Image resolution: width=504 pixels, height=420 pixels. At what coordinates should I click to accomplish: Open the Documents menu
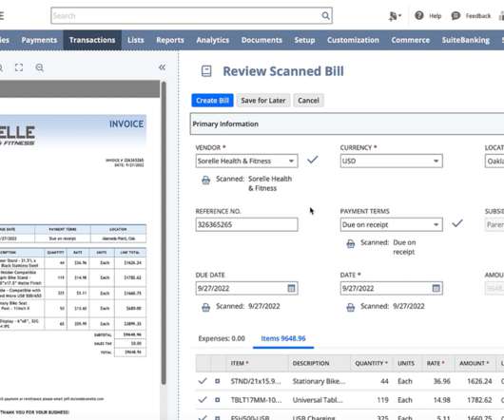coord(262,40)
